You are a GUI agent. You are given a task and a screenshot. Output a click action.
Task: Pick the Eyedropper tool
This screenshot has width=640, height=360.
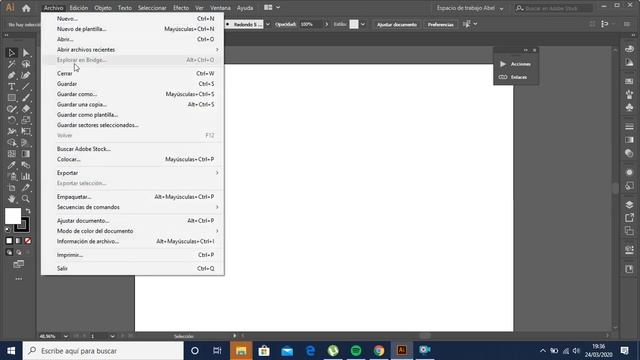tap(11, 165)
